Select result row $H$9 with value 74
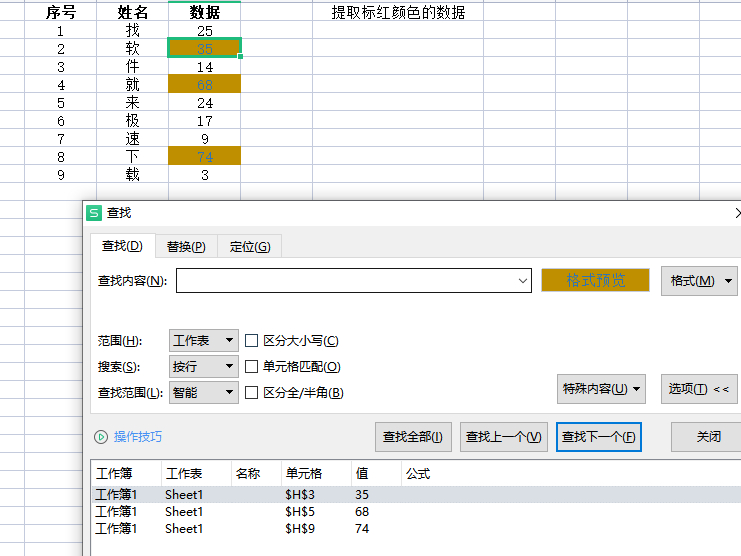Viewport: 741px width, 556px height. (x=416, y=529)
